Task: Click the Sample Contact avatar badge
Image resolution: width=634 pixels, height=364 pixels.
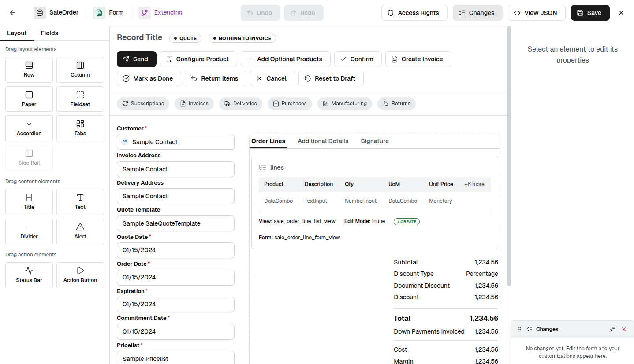Action: pos(125,142)
